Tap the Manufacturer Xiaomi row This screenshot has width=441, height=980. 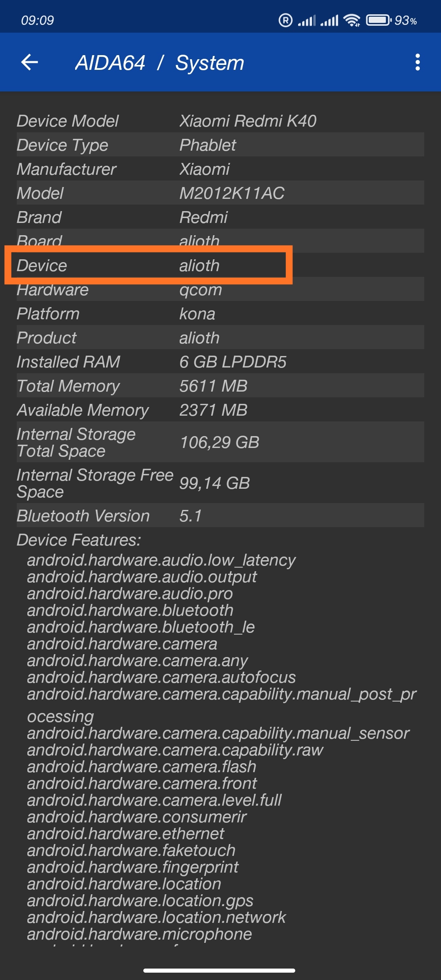[220, 169]
